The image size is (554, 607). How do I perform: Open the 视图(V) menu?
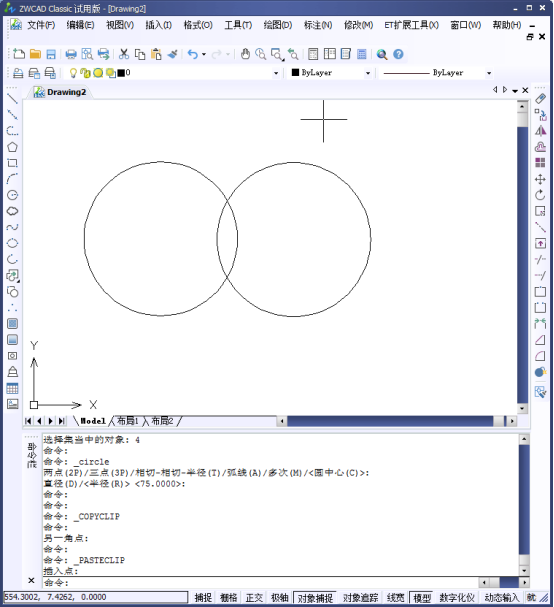(x=120, y=25)
